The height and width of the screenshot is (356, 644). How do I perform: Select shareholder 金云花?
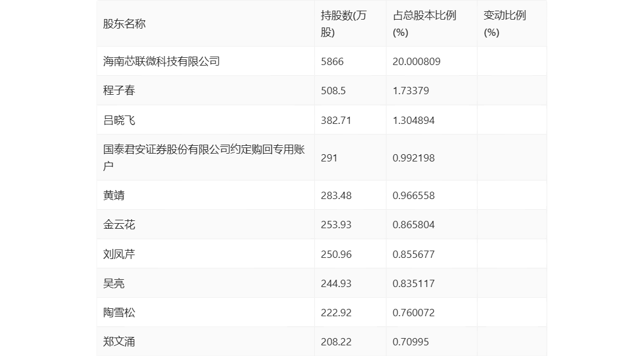(x=119, y=224)
